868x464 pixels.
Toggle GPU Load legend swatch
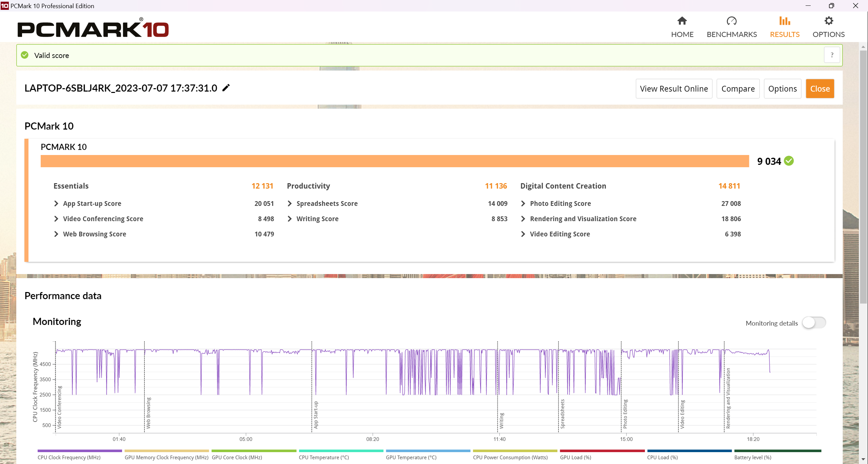602,451
